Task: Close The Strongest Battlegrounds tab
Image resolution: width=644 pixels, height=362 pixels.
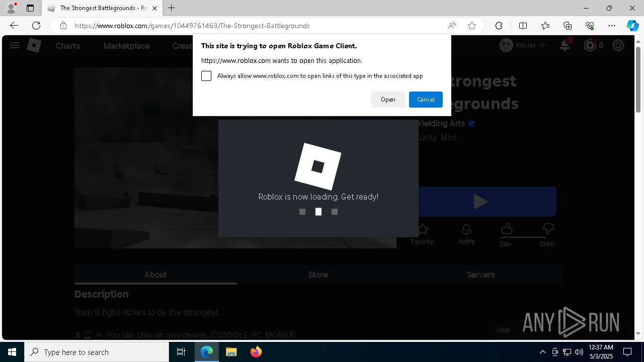Action: (x=154, y=8)
